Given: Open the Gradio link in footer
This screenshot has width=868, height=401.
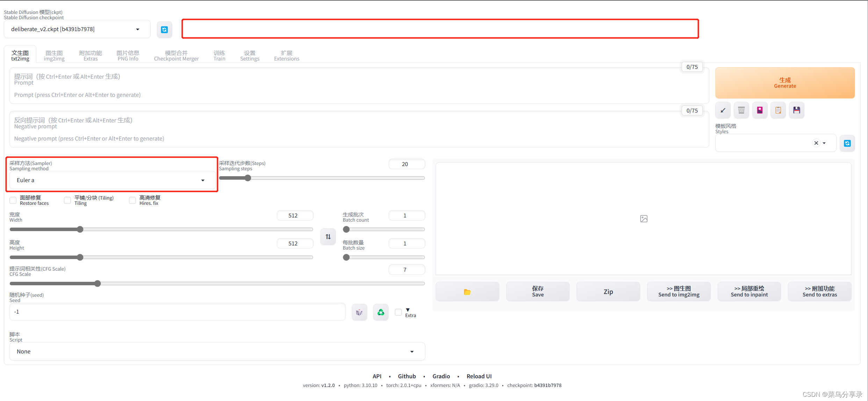Looking at the screenshot, I should pyautogui.click(x=441, y=377).
